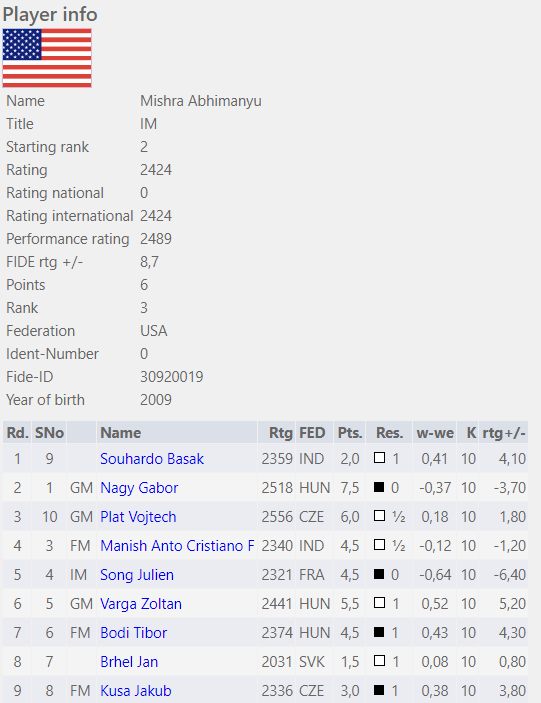This screenshot has height=703, width=541.
Task: Open Brhel Jan player link
Action: 129,661
